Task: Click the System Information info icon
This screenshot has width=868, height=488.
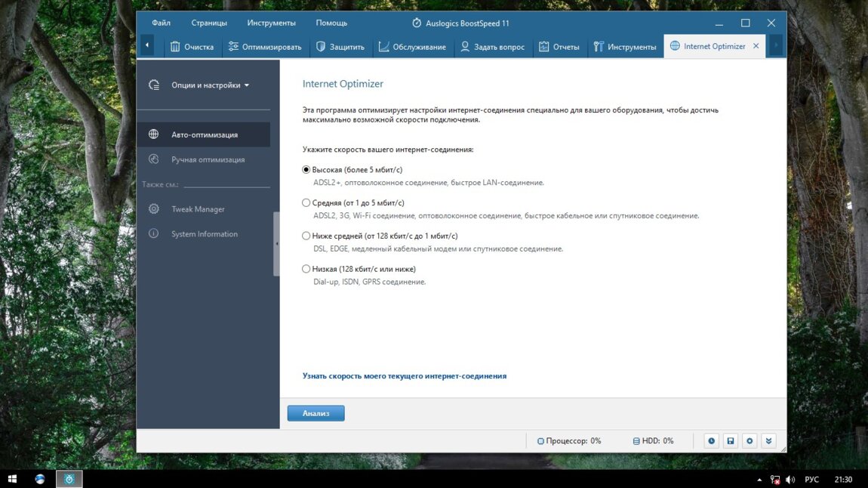Action: pyautogui.click(x=154, y=234)
